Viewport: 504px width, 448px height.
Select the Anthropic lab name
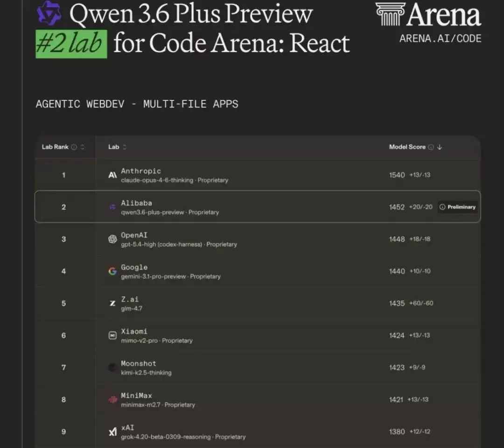141,171
